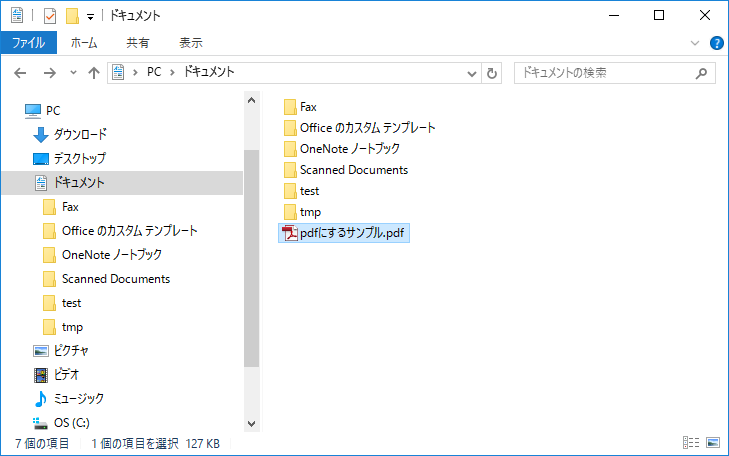Click the document icon in title bar
The height and width of the screenshot is (456, 729).
17,15
